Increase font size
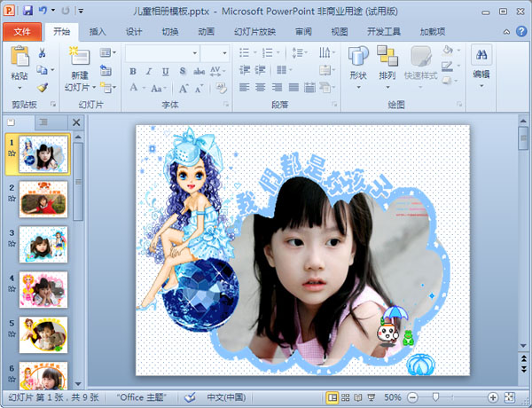The width and height of the screenshot is (532, 408). click(184, 89)
